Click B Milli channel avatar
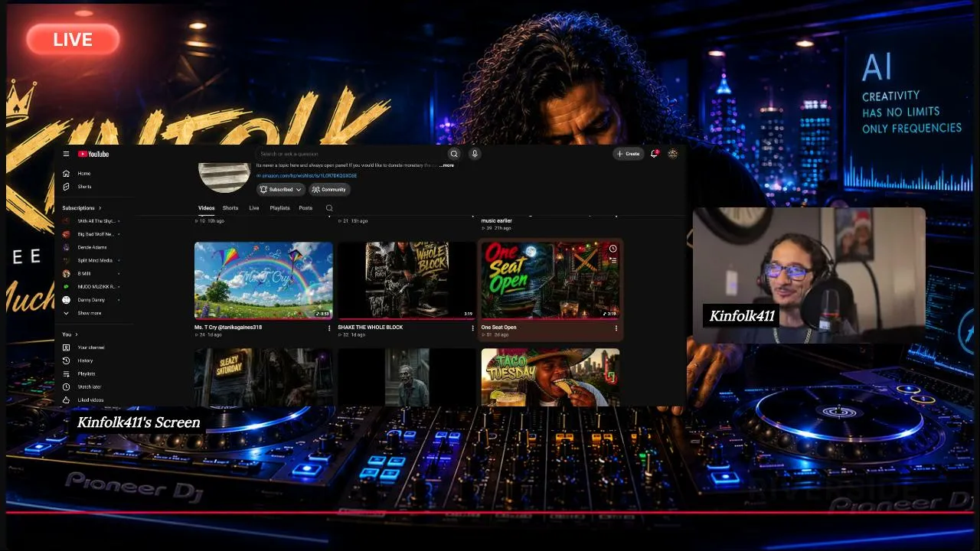Screen dimensions: 980x551 [67, 273]
